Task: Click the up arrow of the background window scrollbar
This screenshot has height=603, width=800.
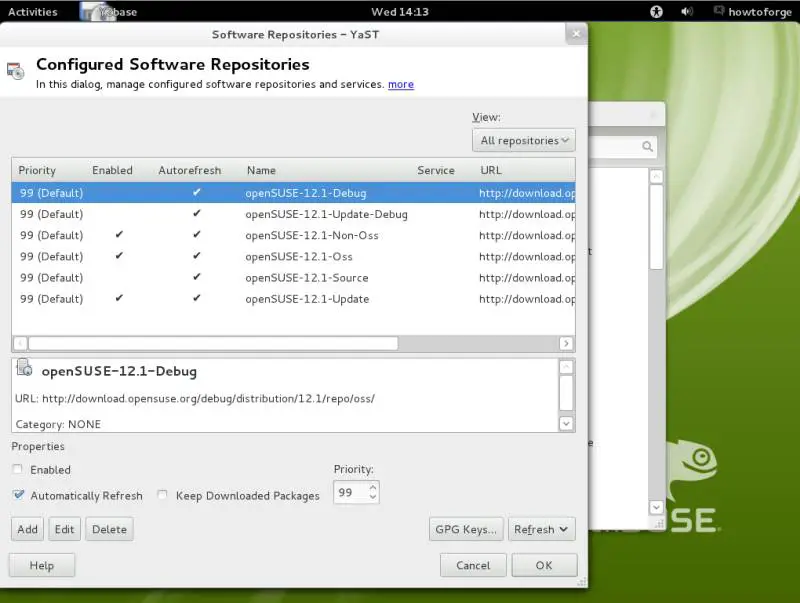Action: point(656,177)
